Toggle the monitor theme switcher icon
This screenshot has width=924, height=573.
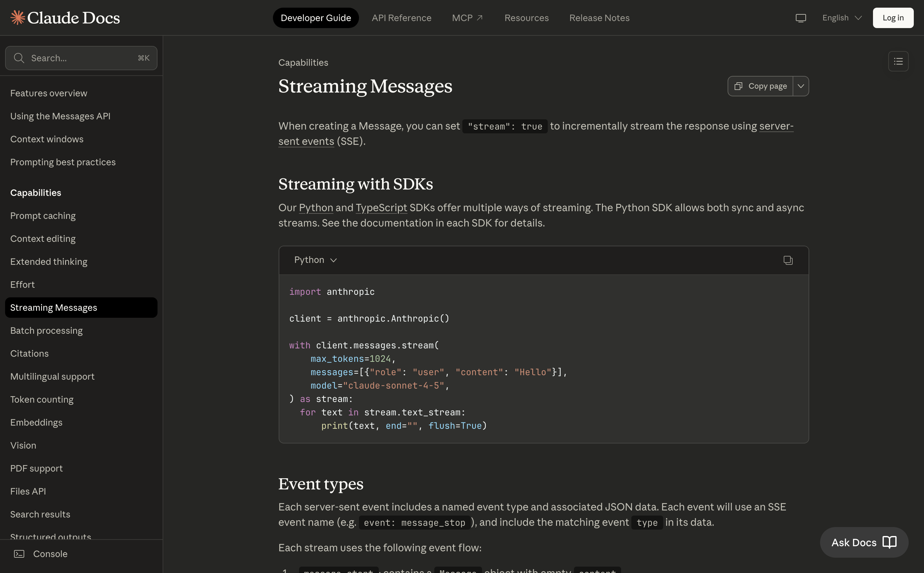click(x=801, y=18)
